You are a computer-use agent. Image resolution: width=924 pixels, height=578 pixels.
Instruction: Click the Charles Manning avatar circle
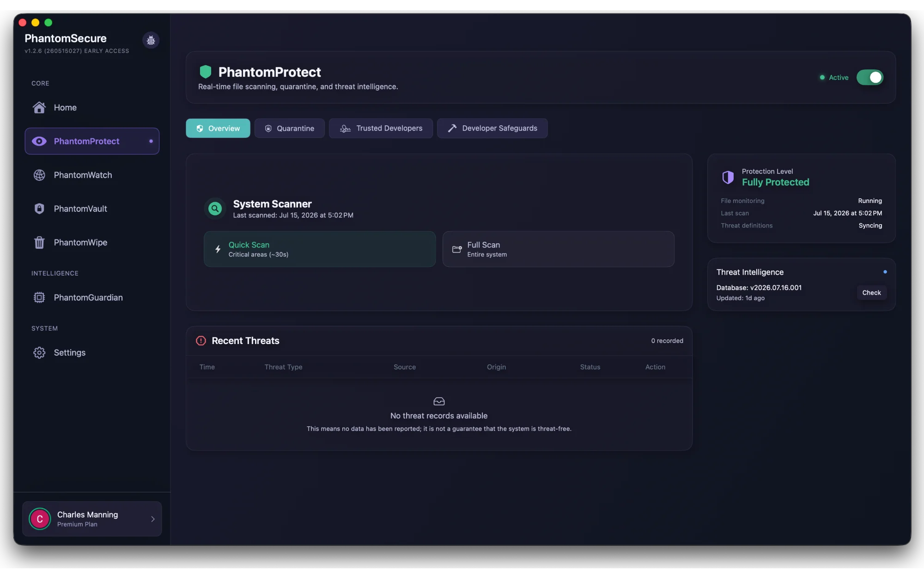(40, 519)
